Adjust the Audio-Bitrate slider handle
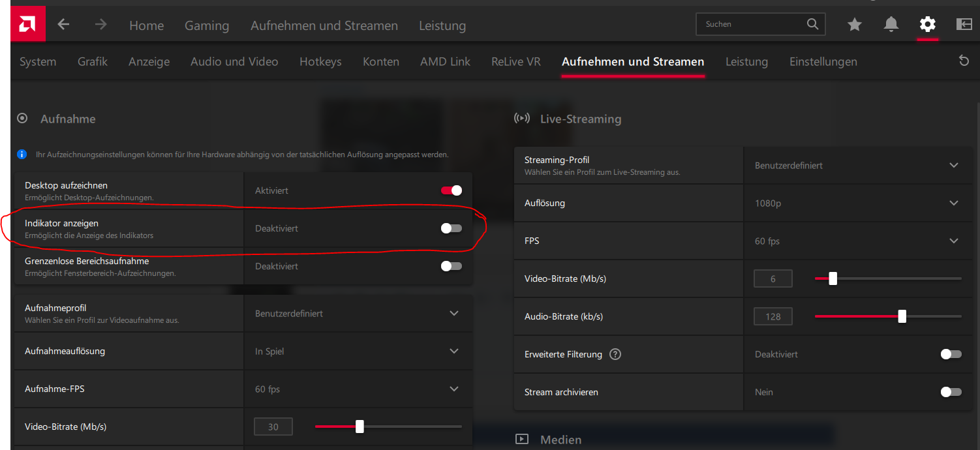Screen dimensions: 980x450 coord(902,316)
